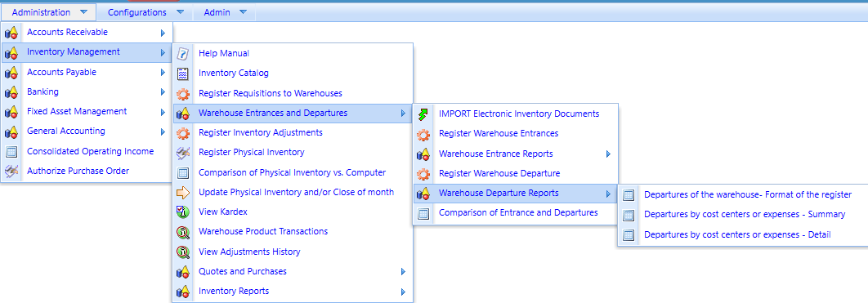This screenshot has width=868, height=303.
Task: Click the Quotes and Purchases icon
Action: [x=183, y=271]
